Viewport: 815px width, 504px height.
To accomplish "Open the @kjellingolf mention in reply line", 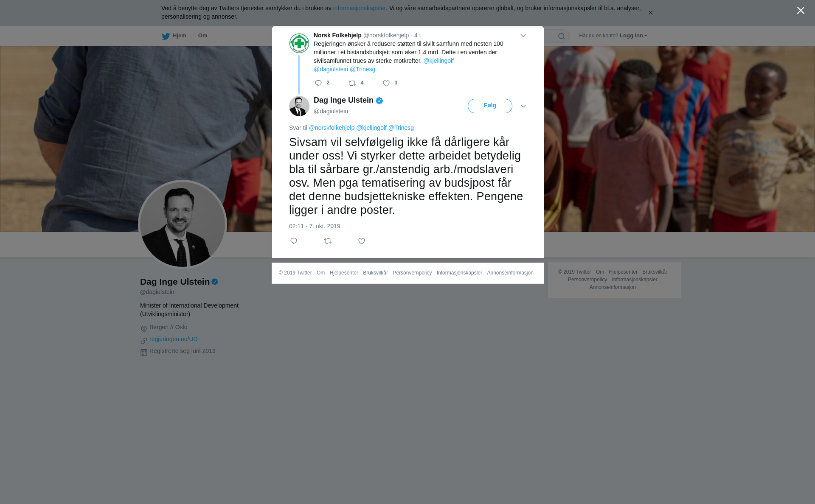I will [371, 128].
